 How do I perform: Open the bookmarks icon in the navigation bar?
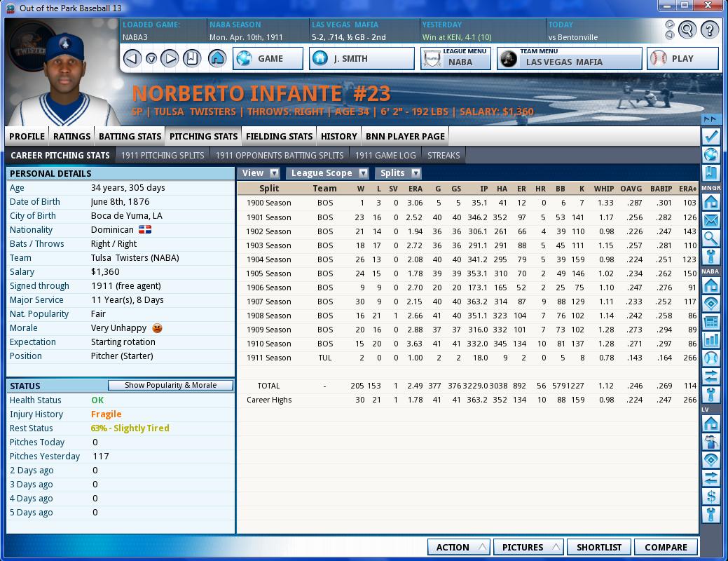pyautogui.click(x=192, y=59)
